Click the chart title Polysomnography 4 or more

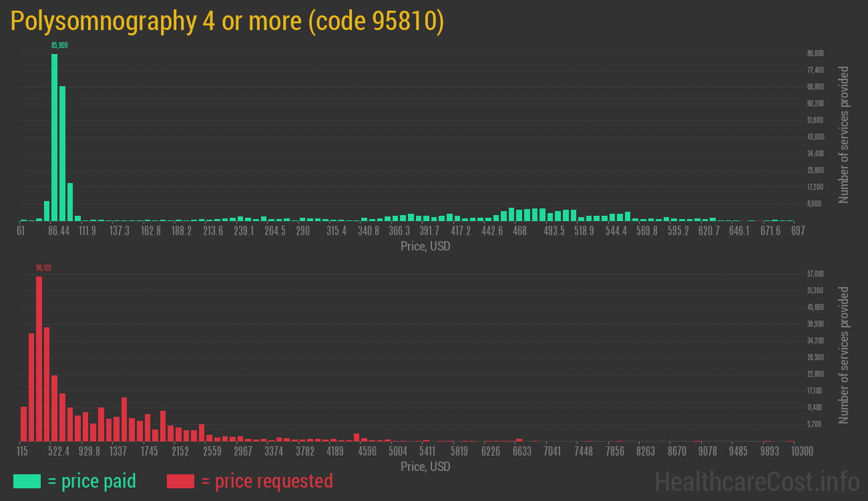tap(227, 21)
